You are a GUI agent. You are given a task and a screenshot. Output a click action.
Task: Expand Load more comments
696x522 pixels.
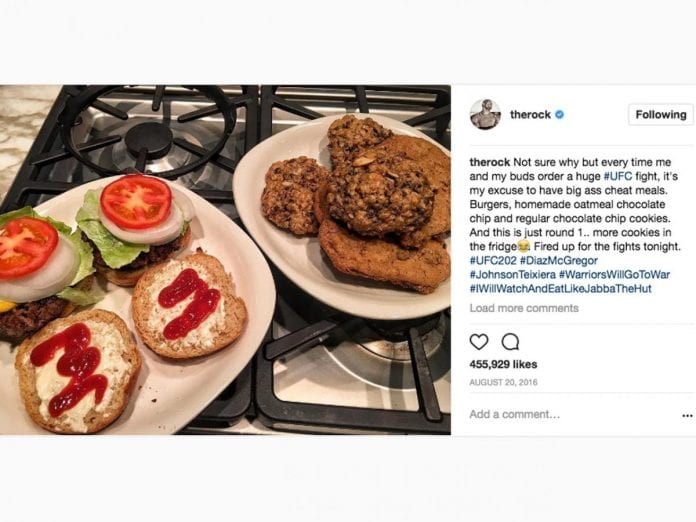(524, 308)
